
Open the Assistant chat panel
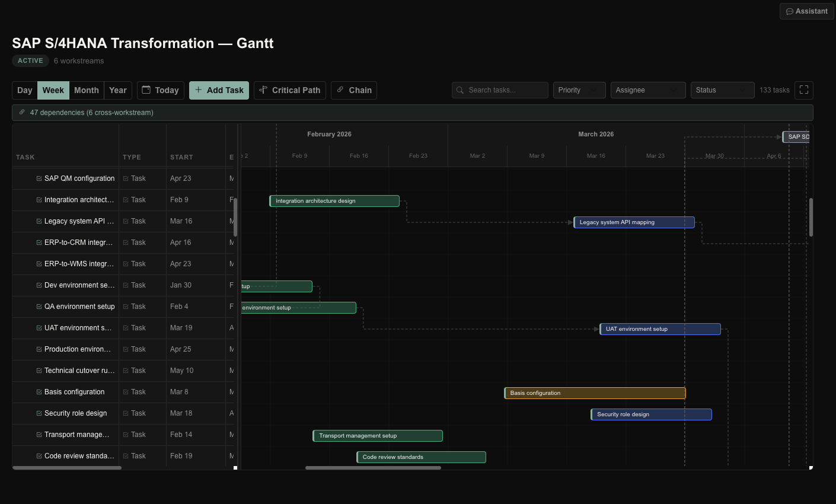(x=806, y=11)
